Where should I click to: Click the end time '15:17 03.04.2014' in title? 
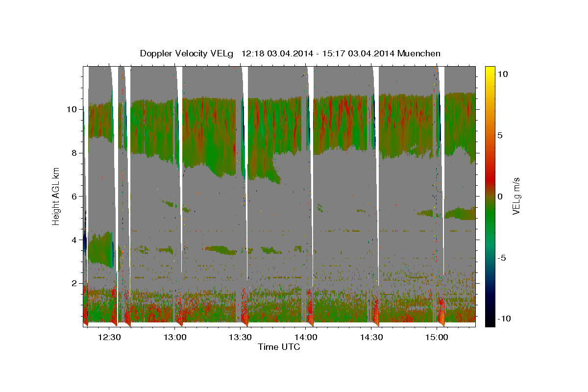pos(358,53)
